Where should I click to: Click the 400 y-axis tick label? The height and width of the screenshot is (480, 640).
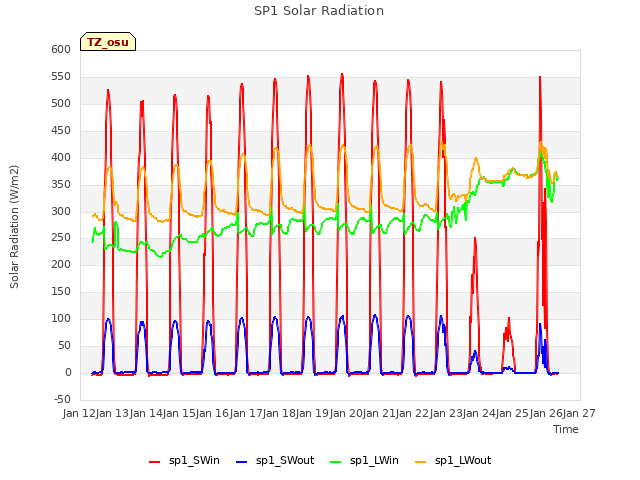point(61,157)
